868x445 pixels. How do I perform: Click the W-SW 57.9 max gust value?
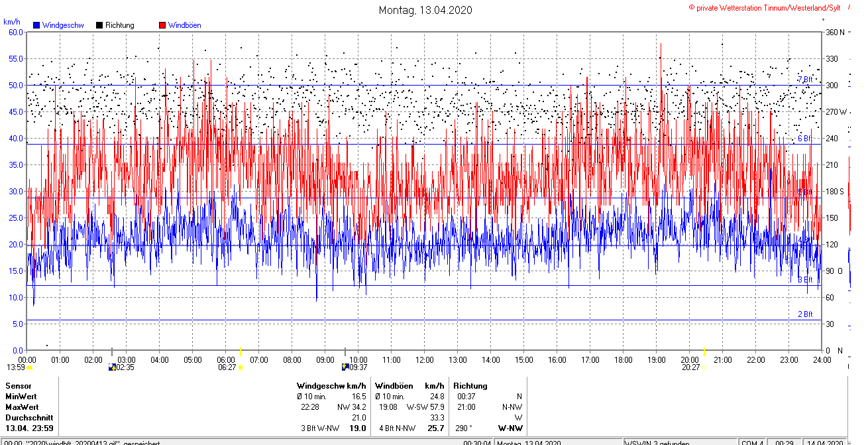(x=425, y=407)
